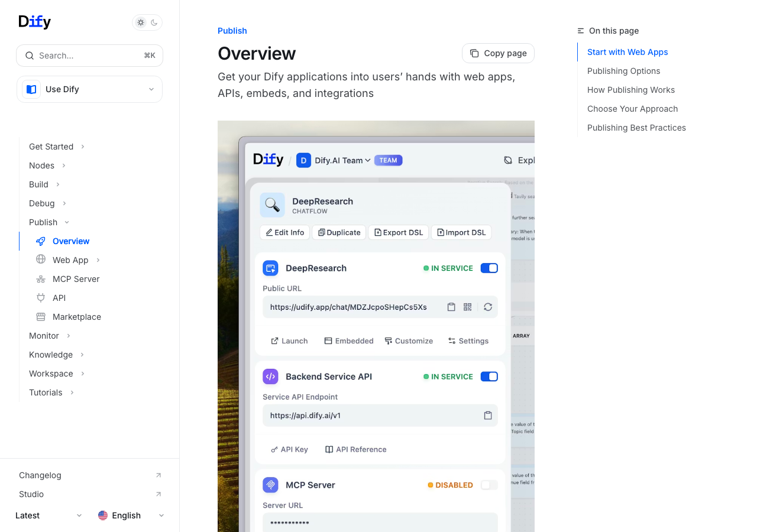Image resolution: width=757 pixels, height=532 pixels.
Task: Switch to light mode sun icon
Action: pyautogui.click(x=141, y=22)
